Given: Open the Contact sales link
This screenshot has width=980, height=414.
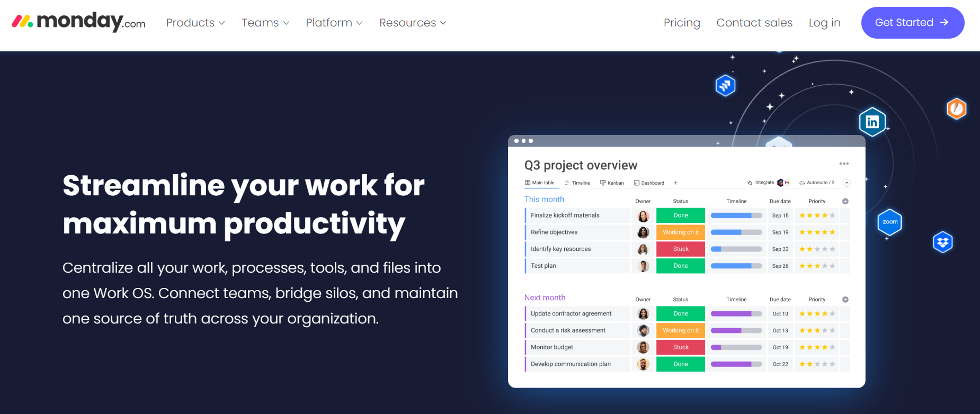Looking at the screenshot, I should (x=754, y=23).
